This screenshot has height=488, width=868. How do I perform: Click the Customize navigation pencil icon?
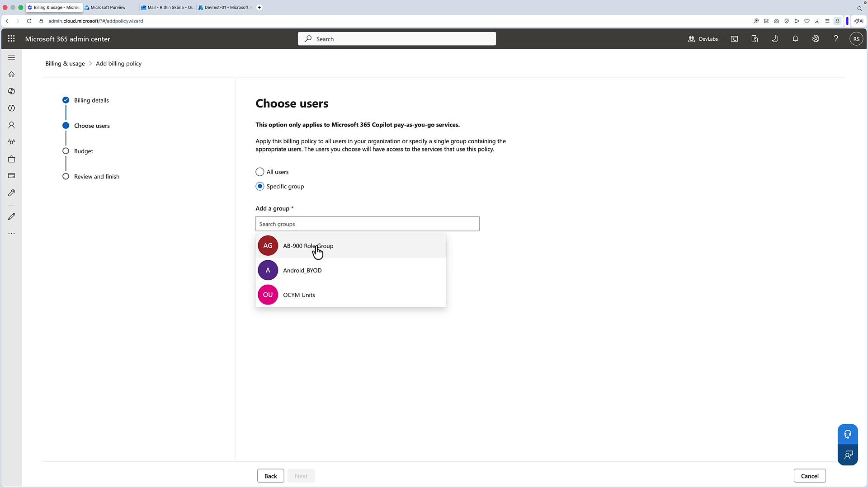coord(12,216)
